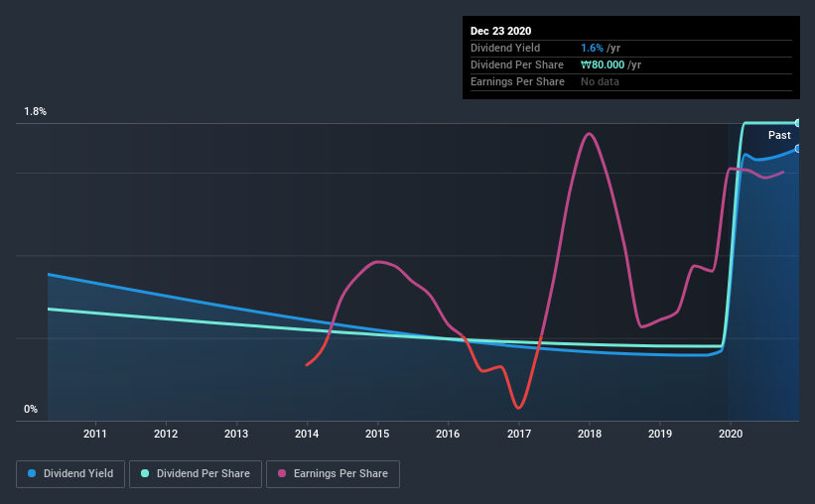Click the 0% y-axis label
The height and width of the screenshot is (504, 815).
pos(31,410)
